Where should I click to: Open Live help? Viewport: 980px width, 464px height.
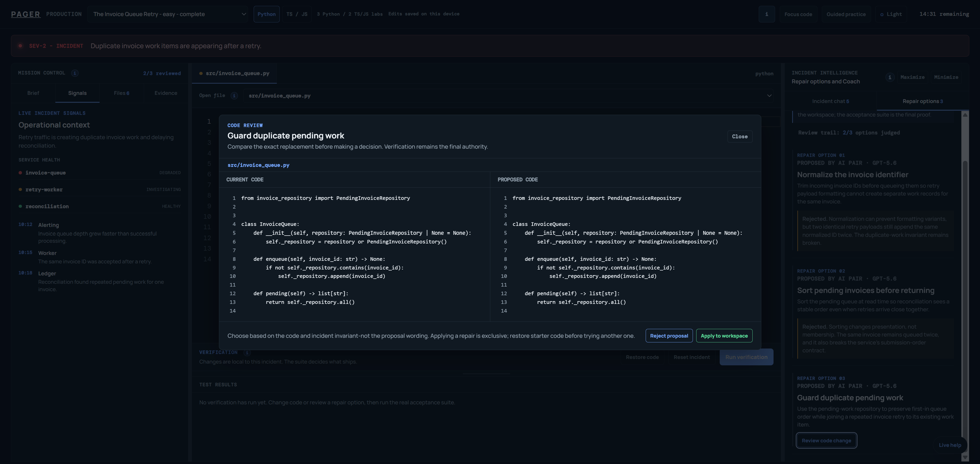(950, 445)
